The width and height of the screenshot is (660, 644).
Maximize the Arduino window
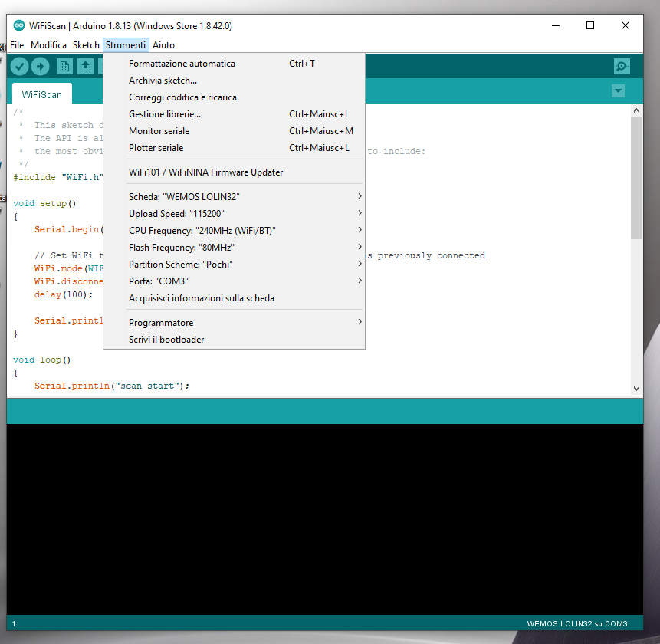click(590, 25)
